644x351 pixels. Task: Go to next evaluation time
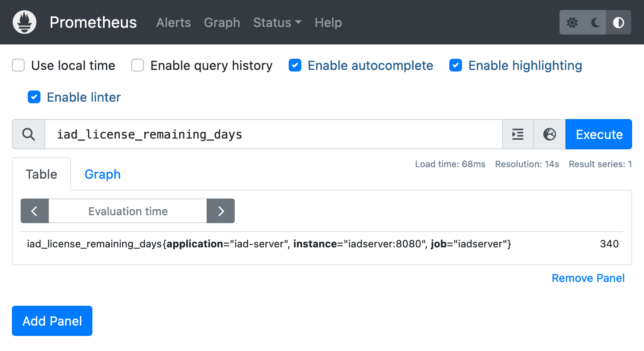point(221,211)
